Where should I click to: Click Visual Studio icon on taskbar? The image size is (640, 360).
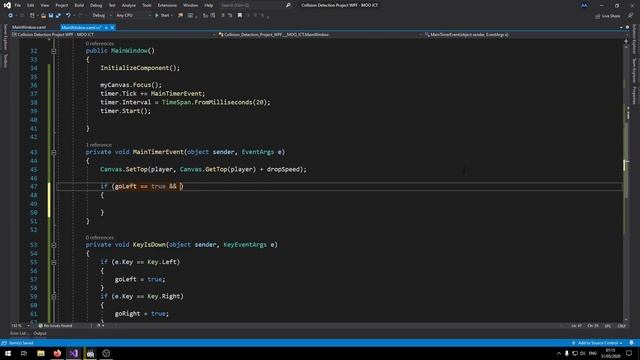[x=73, y=353]
